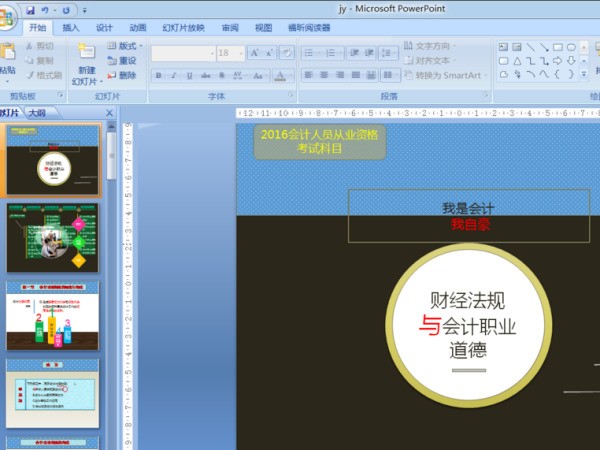Image resolution: width=600 pixels, height=450 pixels.
Task: Switch to the Outline (大纲) pane tab
Action: [x=36, y=113]
